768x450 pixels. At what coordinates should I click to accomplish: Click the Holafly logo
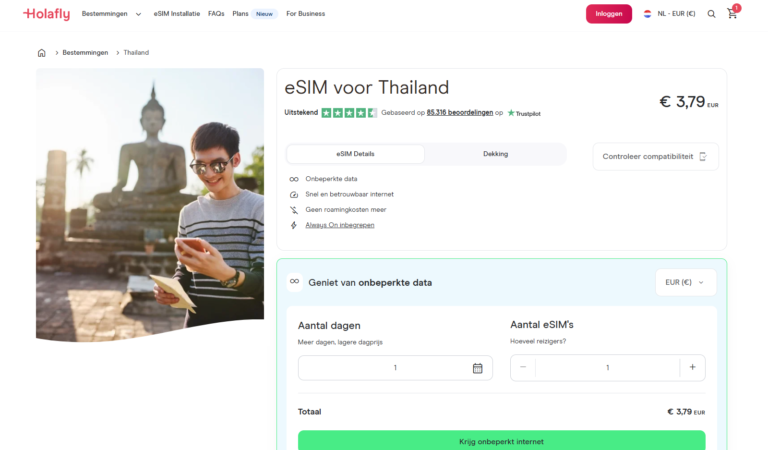pyautogui.click(x=47, y=14)
